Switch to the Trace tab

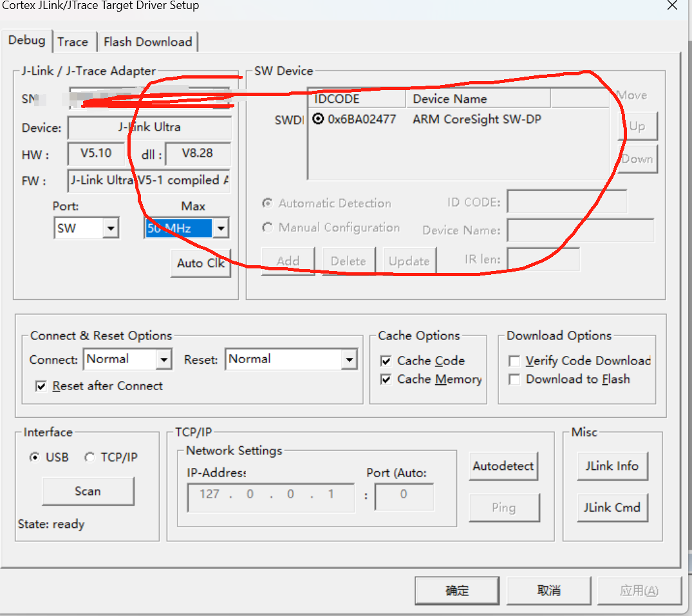[73, 42]
